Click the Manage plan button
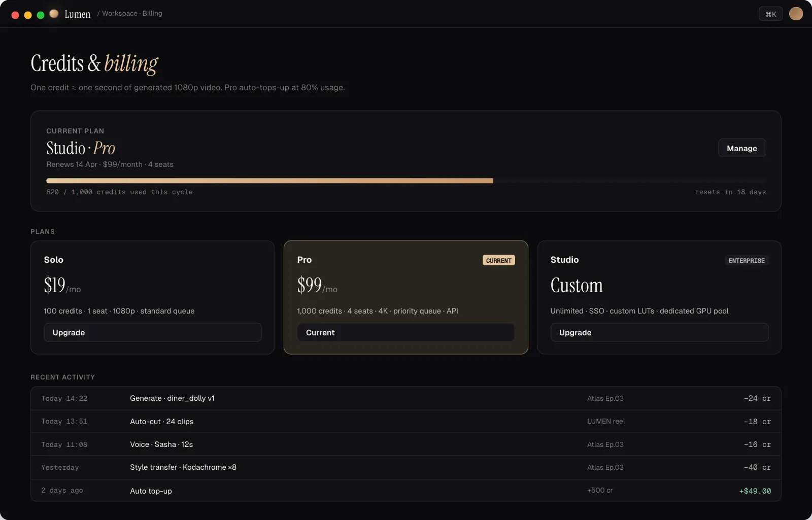Image resolution: width=812 pixels, height=520 pixels. pos(741,148)
